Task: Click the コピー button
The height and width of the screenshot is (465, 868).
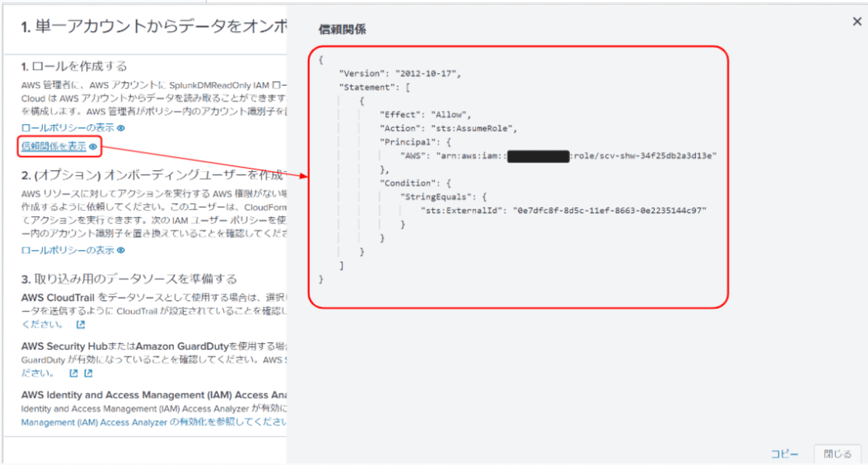Action: coord(785,454)
